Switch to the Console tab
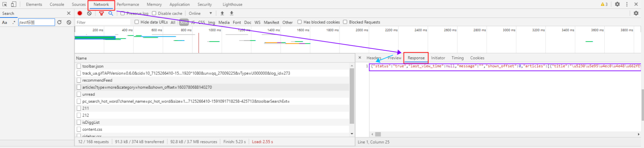The height and width of the screenshot is (148, 644). 57,4
